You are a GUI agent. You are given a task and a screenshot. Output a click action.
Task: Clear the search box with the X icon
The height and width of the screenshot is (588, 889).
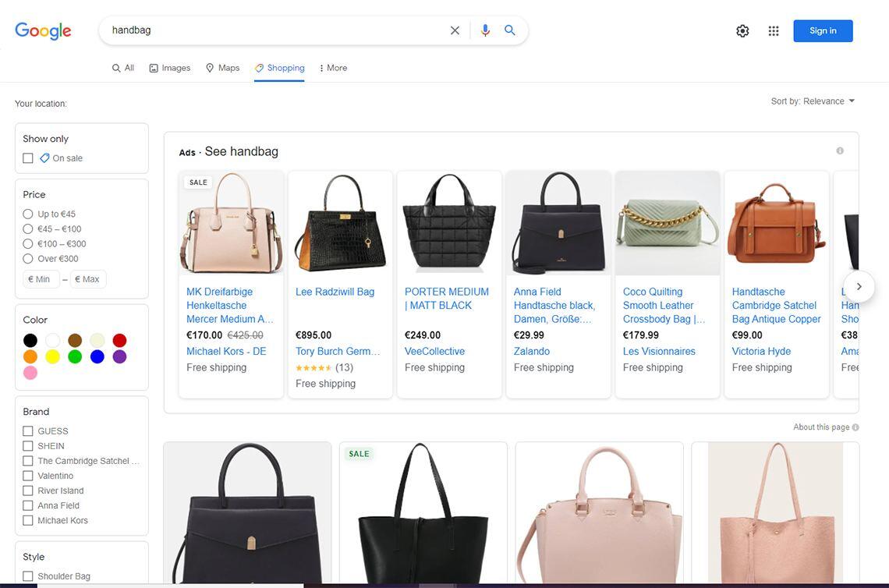point(455,30)
